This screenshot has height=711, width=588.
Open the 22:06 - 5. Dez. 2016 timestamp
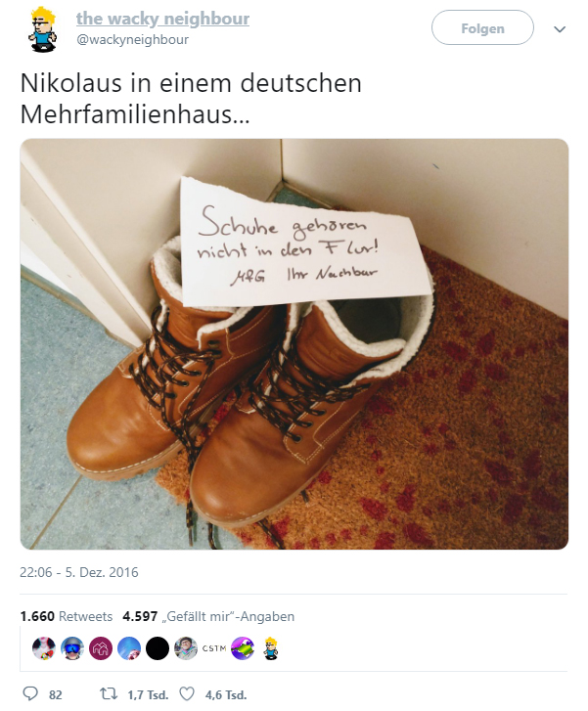point(79,572)
